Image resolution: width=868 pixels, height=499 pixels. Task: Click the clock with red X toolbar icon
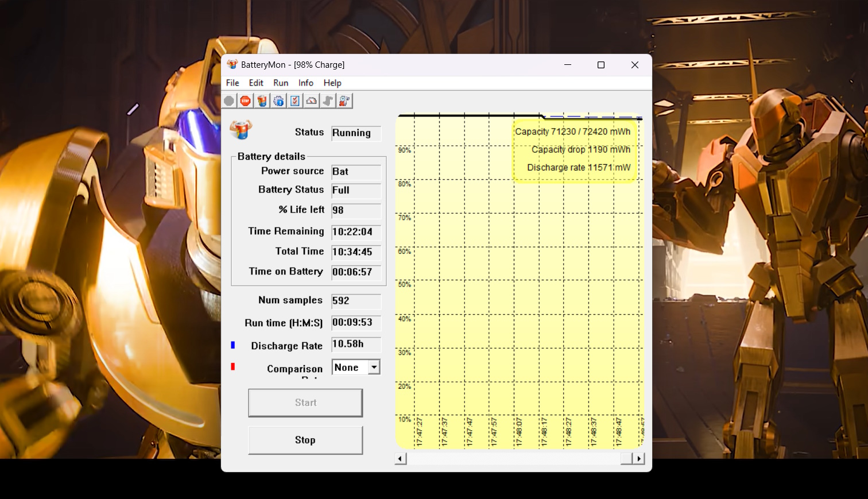coord(344,101)
